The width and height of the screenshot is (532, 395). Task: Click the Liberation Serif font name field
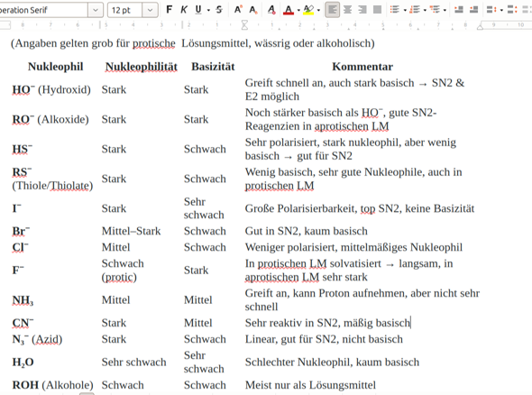click(x=43, y=10)
